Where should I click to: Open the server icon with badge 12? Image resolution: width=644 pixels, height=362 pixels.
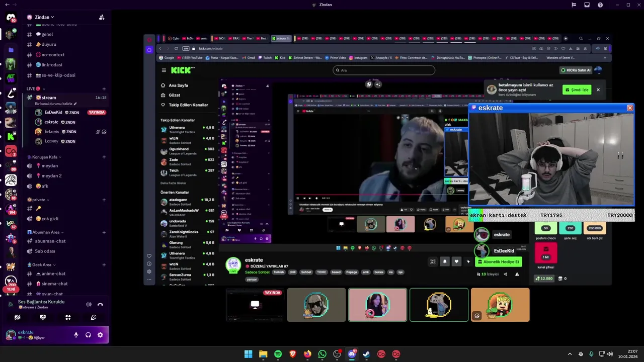[11, 224]
